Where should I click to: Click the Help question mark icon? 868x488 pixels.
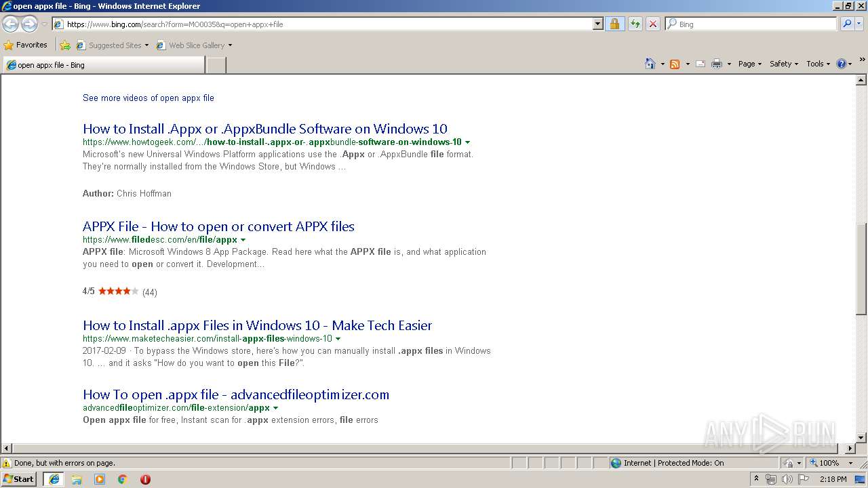(841, 64)
